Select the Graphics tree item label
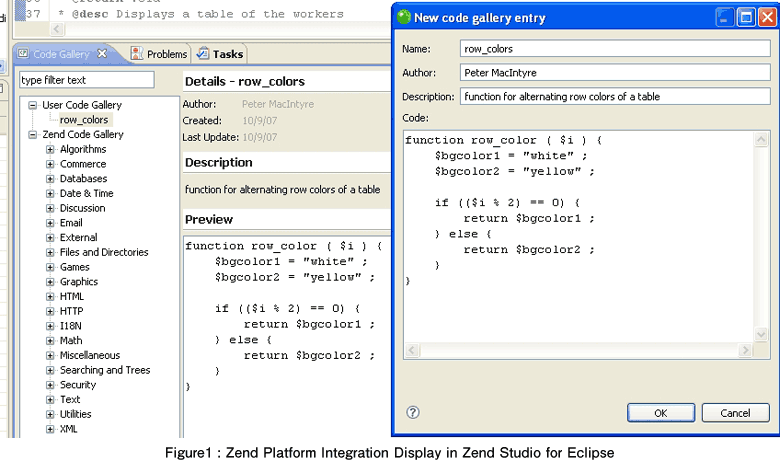This screenshot has height=465, width=780. 79,282
